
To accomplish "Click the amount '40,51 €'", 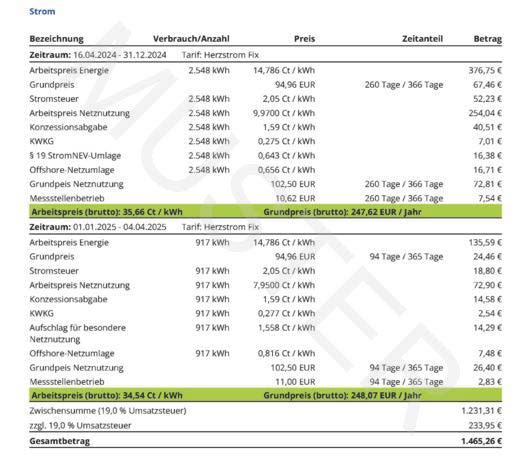I will coord(487,127).
